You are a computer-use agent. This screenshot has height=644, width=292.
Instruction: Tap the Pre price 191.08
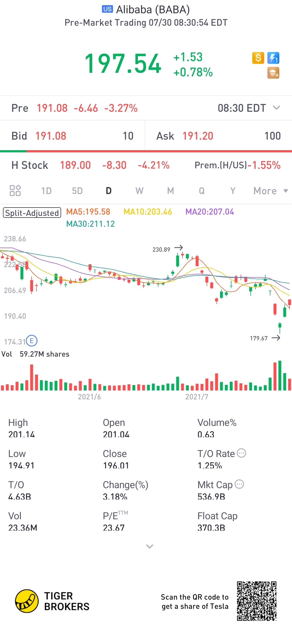coord(52,108)
